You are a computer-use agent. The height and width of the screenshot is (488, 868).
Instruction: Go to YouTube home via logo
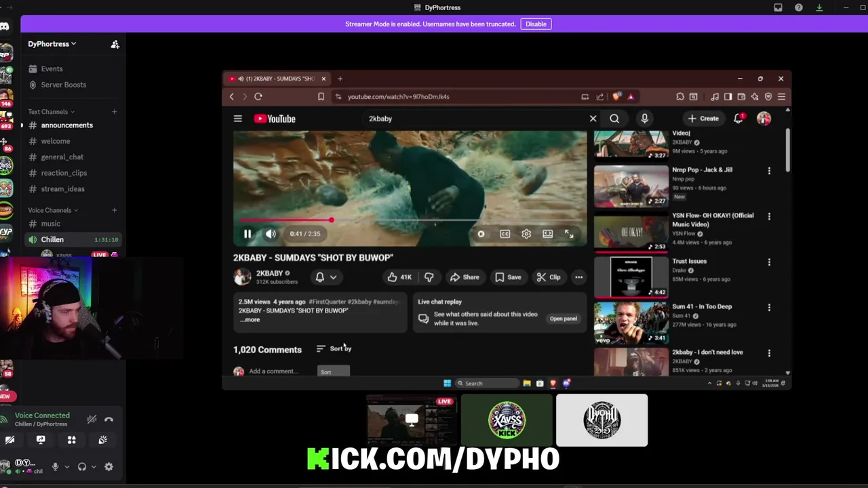[x=275, y=119]
